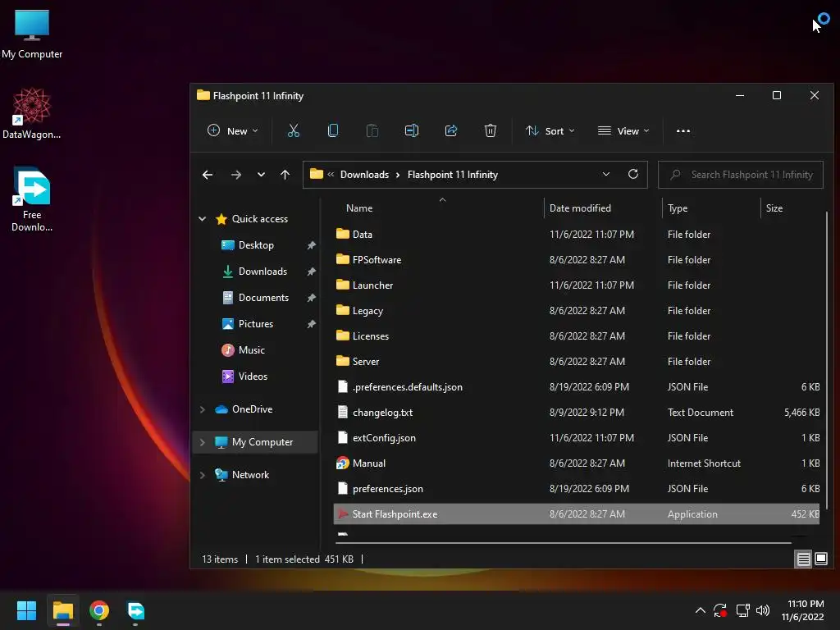Click the Share icon in the toolbar

(x=451, y=130)
